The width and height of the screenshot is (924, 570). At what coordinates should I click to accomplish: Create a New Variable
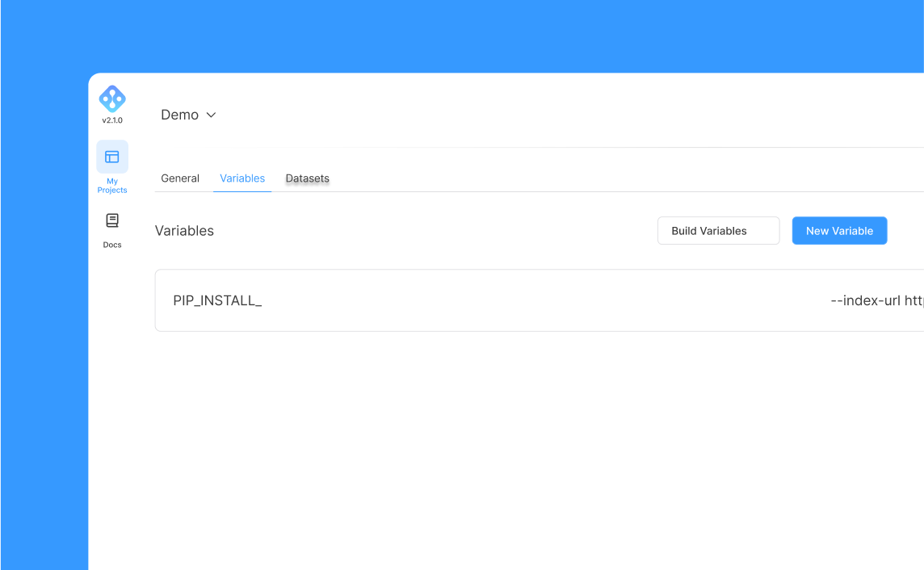tap(839, 231)
